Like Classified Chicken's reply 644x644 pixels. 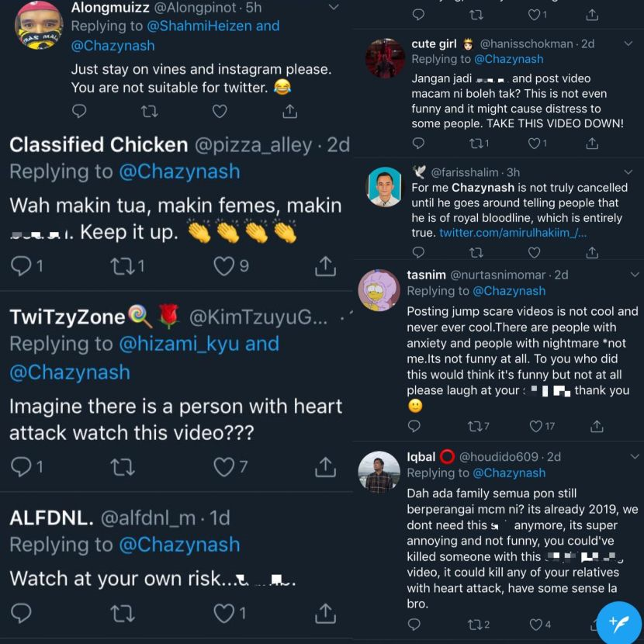(224, 266)
